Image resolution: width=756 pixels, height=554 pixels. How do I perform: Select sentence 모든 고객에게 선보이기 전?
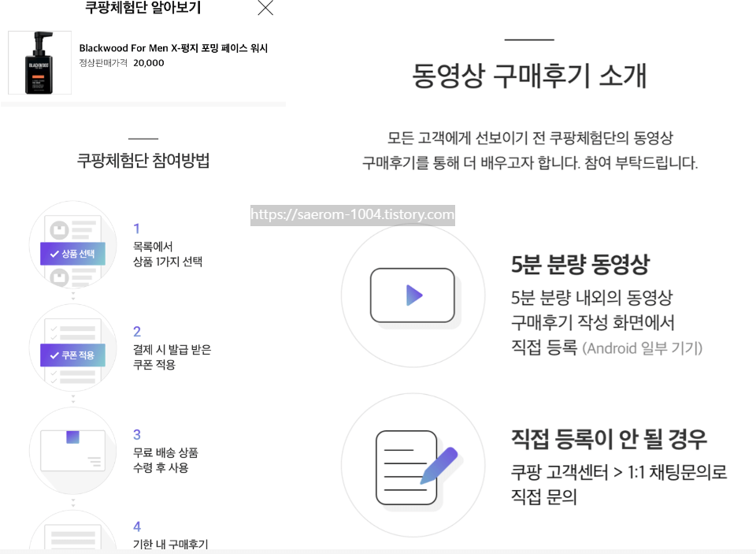point(467,138)
